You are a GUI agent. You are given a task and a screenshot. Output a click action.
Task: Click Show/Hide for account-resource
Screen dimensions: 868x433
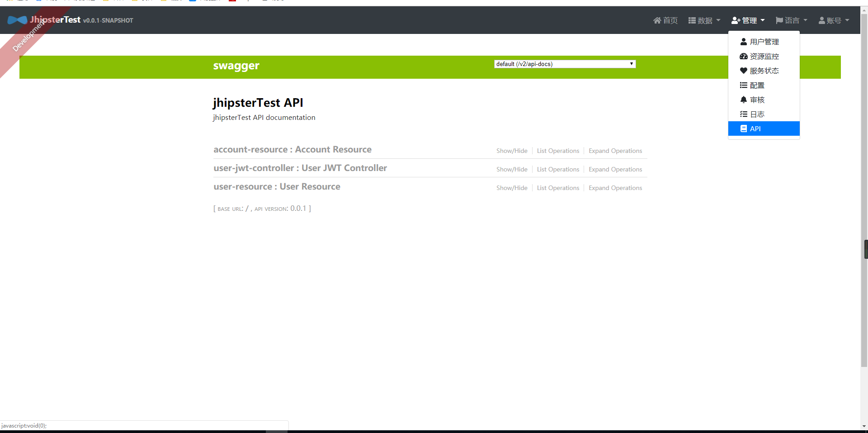(512, 151)
